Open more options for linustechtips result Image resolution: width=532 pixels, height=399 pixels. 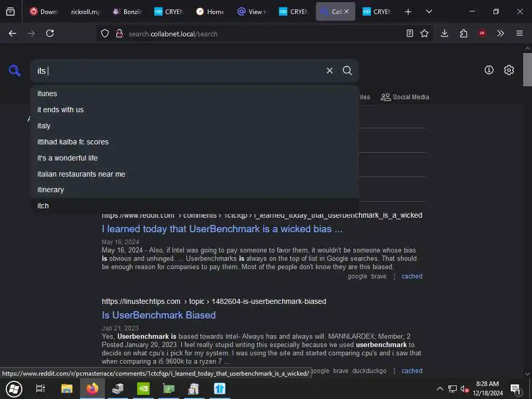click(x=394, y=370)
